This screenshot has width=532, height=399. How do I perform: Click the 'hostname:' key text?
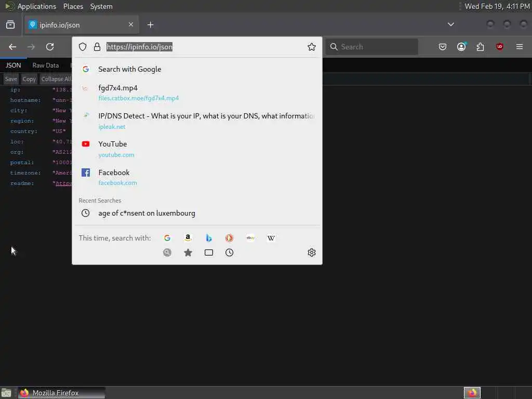click(x=25, y=100)
